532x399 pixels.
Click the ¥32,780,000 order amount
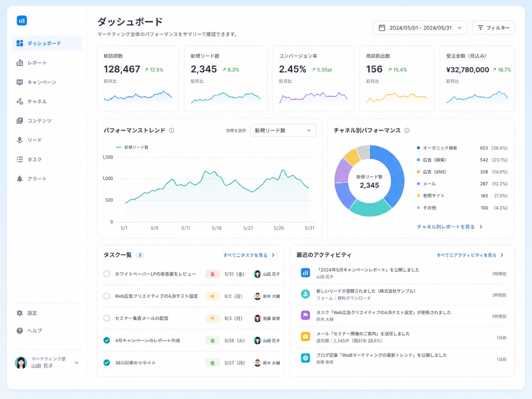tap(468, 70)
